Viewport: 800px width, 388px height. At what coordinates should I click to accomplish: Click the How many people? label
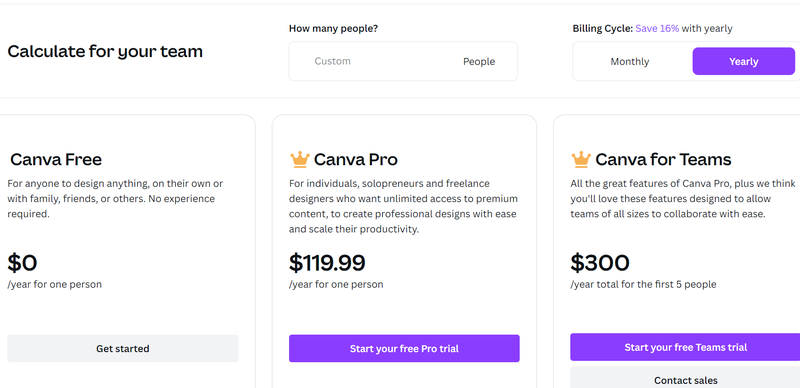(x=333, y=29)
